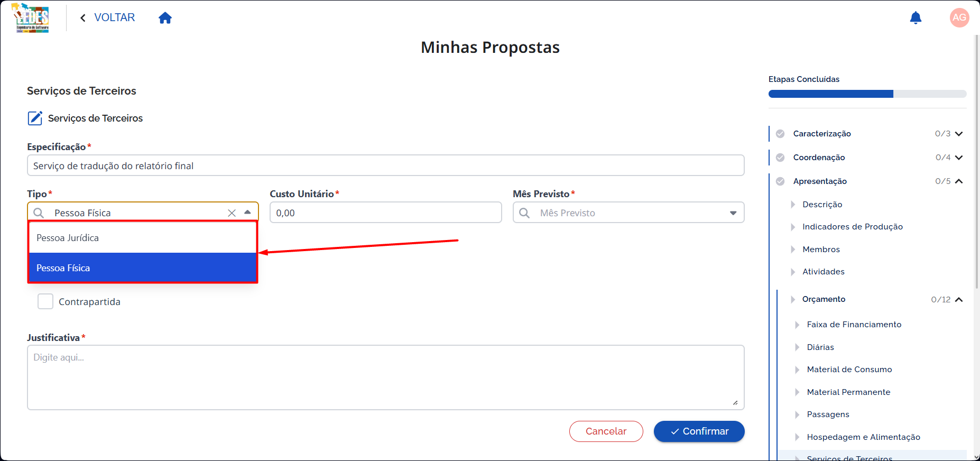The width and height of the screenshot is (980, 461).
Task: Choose Pessoa Física from the list
Action: click(x=143, y=268)
